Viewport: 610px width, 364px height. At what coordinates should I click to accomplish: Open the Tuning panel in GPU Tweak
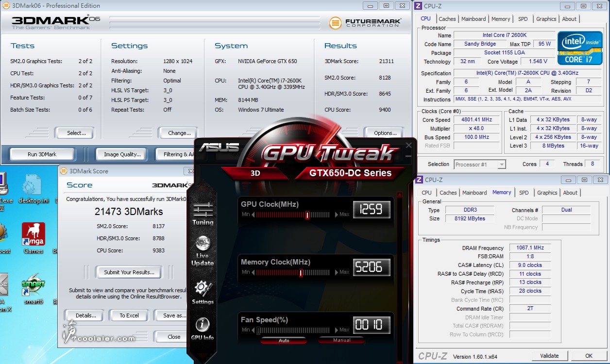click(x=203, y=214)
